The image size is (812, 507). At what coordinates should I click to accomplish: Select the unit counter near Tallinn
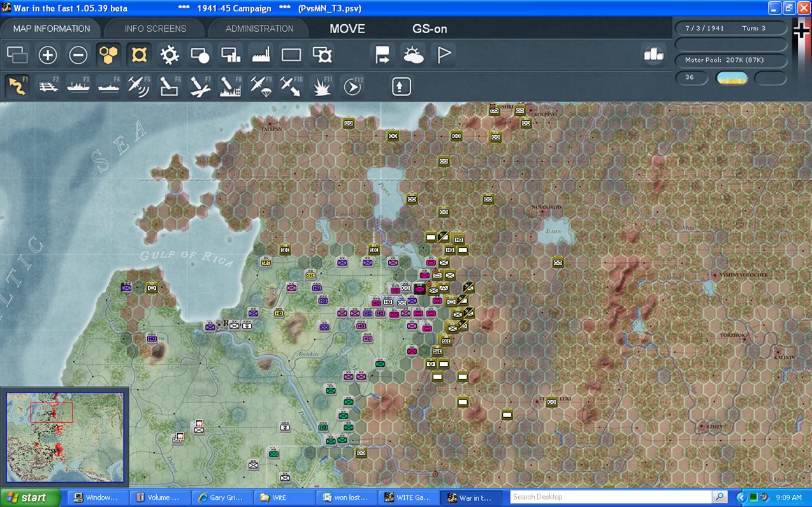[349, 123]
